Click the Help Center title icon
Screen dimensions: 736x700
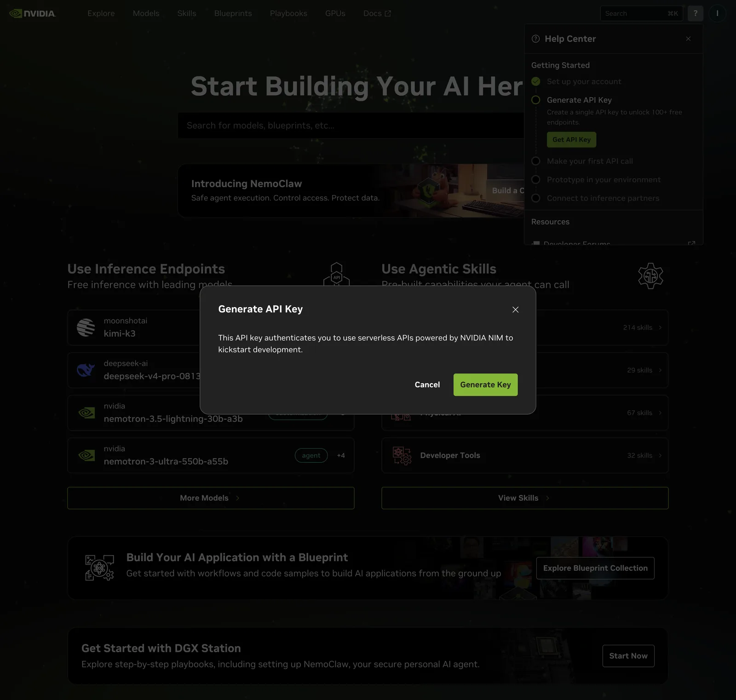[535, 39]
